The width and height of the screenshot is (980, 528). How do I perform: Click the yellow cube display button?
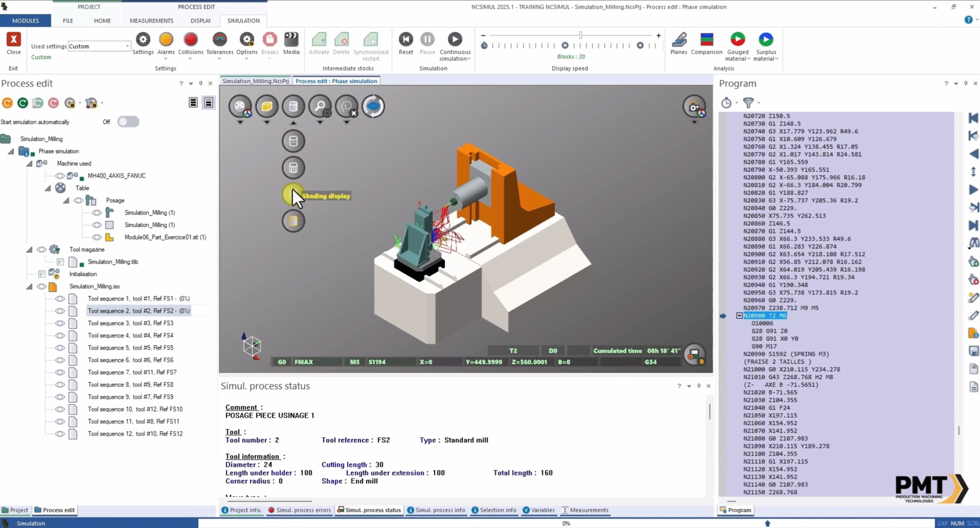point(266,106)
